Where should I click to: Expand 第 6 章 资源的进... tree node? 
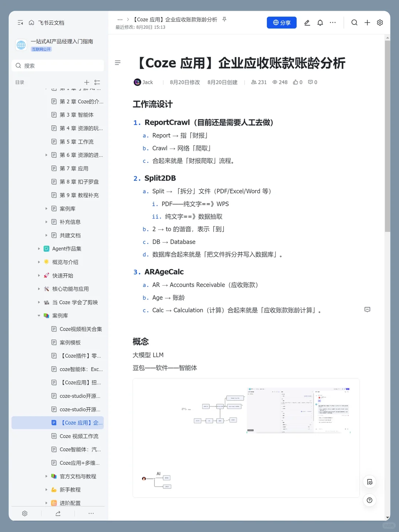coord(46,155)
